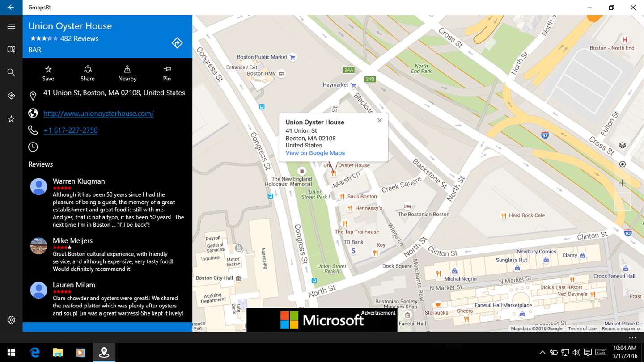Click Warren Klugman's profile avatar

pyautogui.click(x=38, y=186)
